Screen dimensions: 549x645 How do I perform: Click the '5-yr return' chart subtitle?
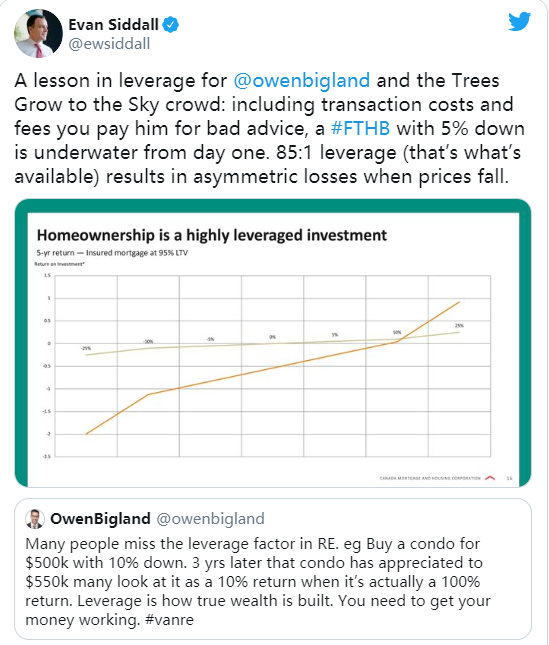click(x=112, y=253)
